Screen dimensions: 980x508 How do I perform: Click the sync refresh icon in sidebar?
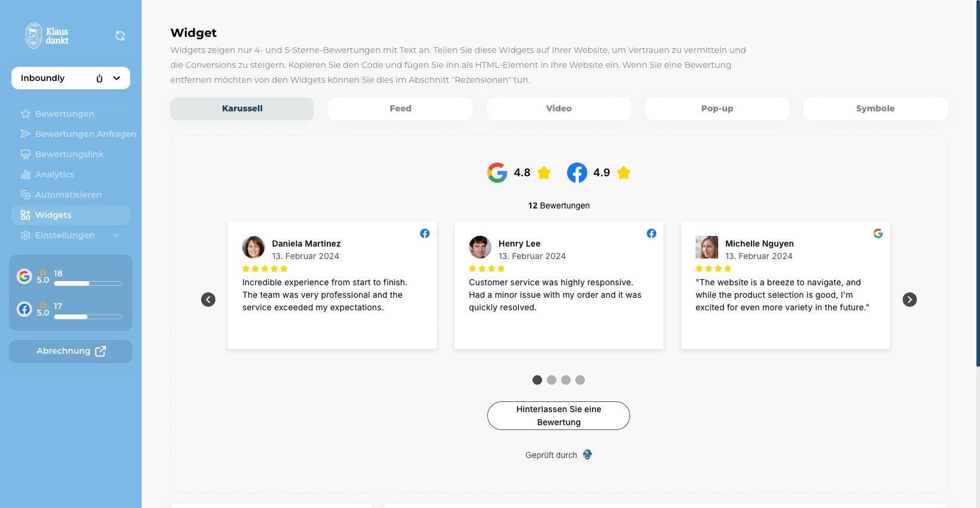[x=120, y=36]
